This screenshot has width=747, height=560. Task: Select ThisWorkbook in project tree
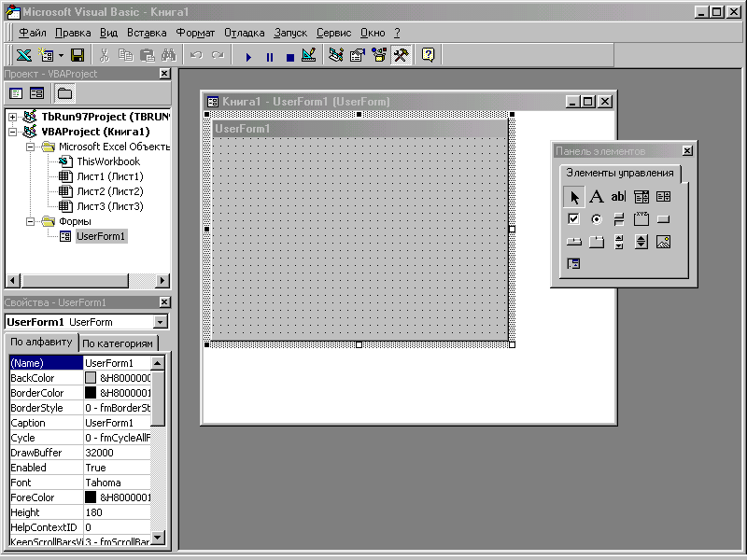click(x=108, y=161)
